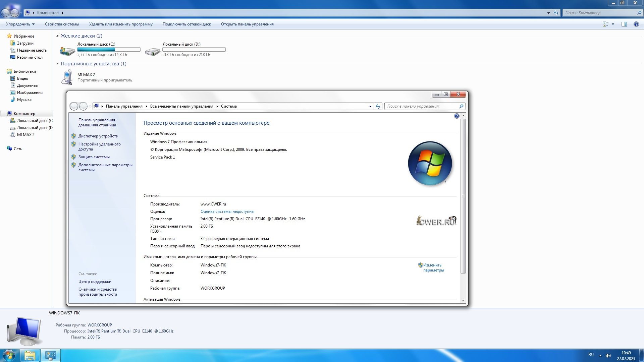The height and width of the screenshot is (362, 644).
Task: Click the System window scroll down arrow
Action: 463,301
